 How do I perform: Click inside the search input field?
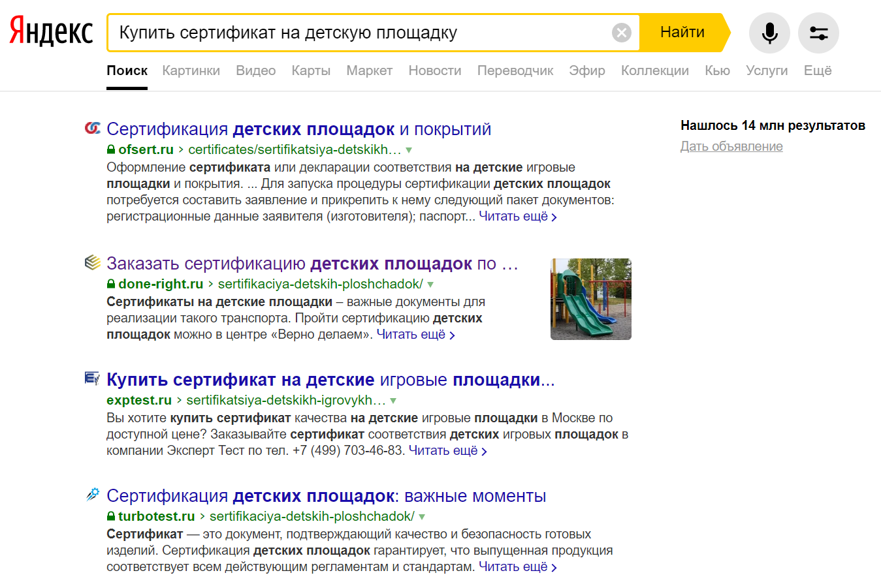(x=359, y=33)
